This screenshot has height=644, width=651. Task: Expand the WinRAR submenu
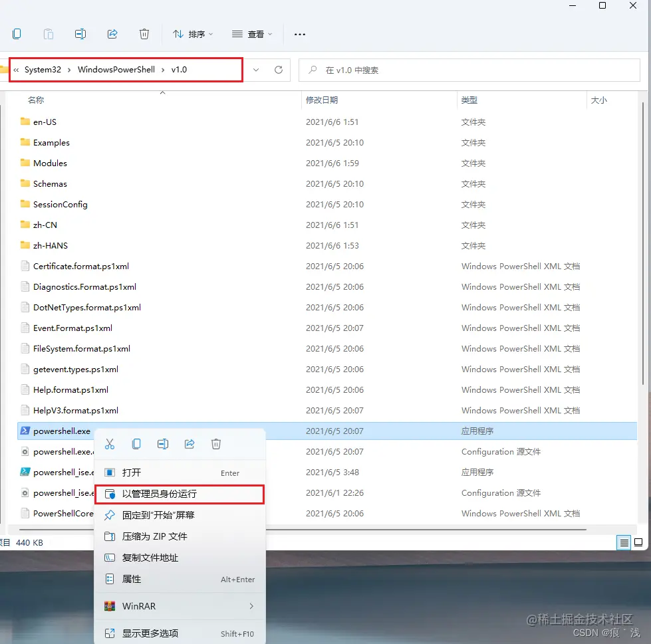pyautogui.click(x=180, y=606)
